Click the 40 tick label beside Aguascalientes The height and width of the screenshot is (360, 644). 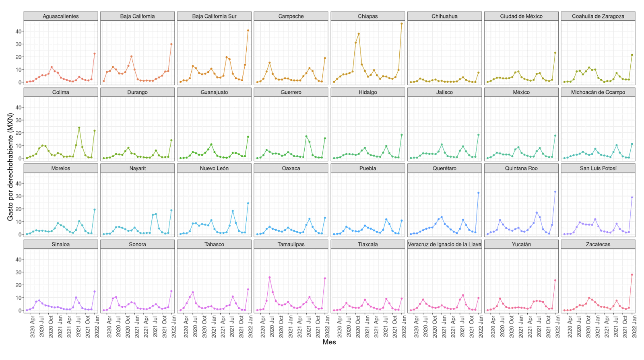pos(19,31)
